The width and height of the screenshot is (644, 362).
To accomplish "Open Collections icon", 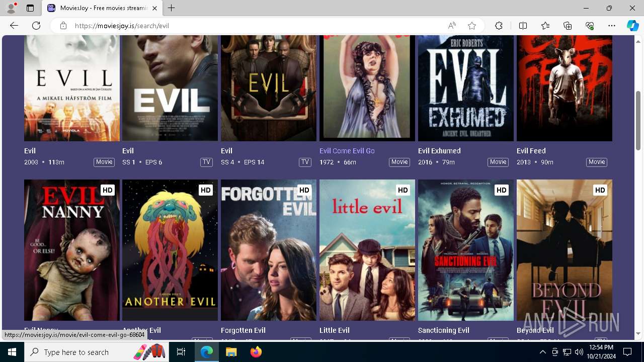I will 568,26.
